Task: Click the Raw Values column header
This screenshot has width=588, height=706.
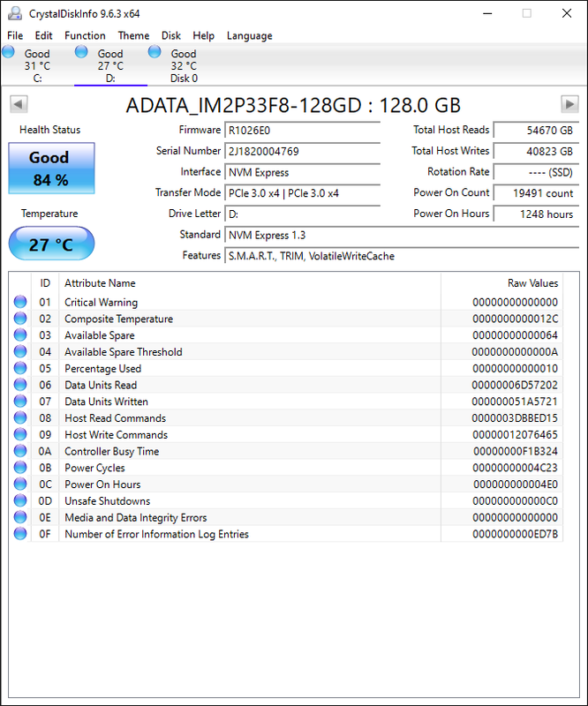Action: pyautogui.click(x=502, y=282)
